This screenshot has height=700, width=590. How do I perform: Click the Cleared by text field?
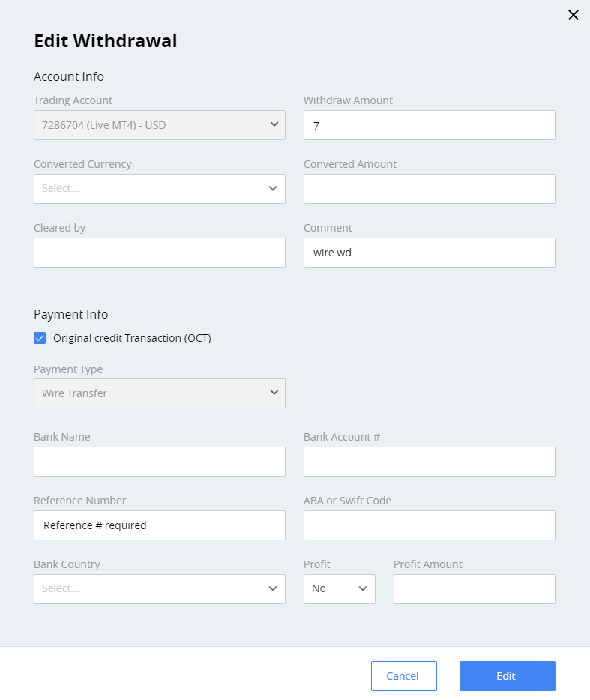pos(159,253)
